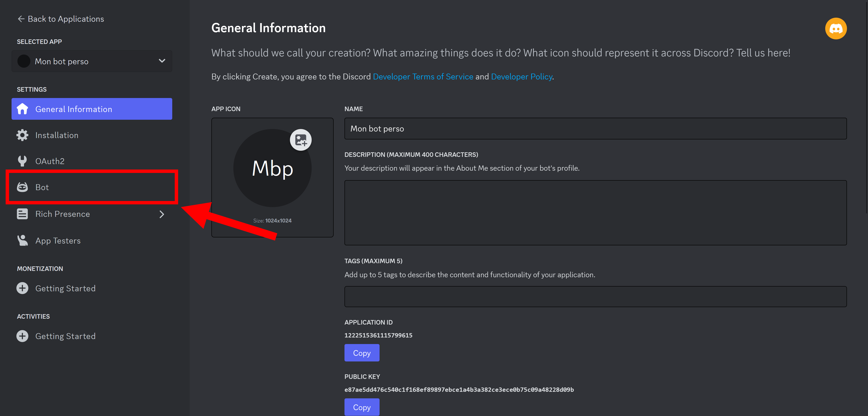
Task: Click the plus icon under Monetization
Action: [23, 288]
